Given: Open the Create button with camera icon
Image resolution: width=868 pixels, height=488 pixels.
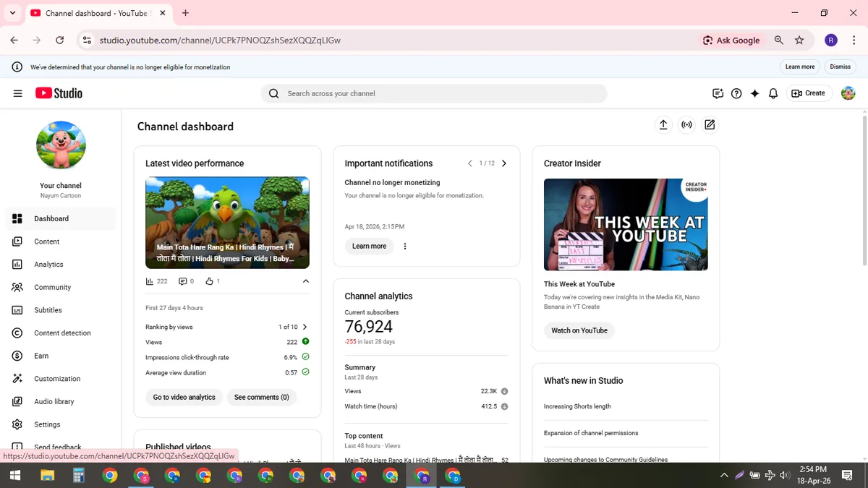Looking at the screenshot, I should (x=809, y=93).
